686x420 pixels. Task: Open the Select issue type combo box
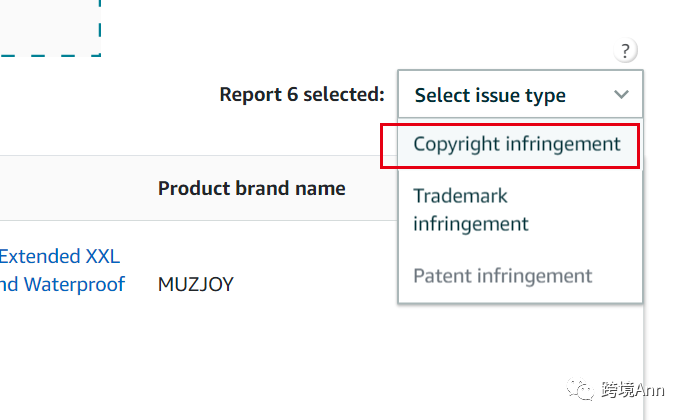520,95
